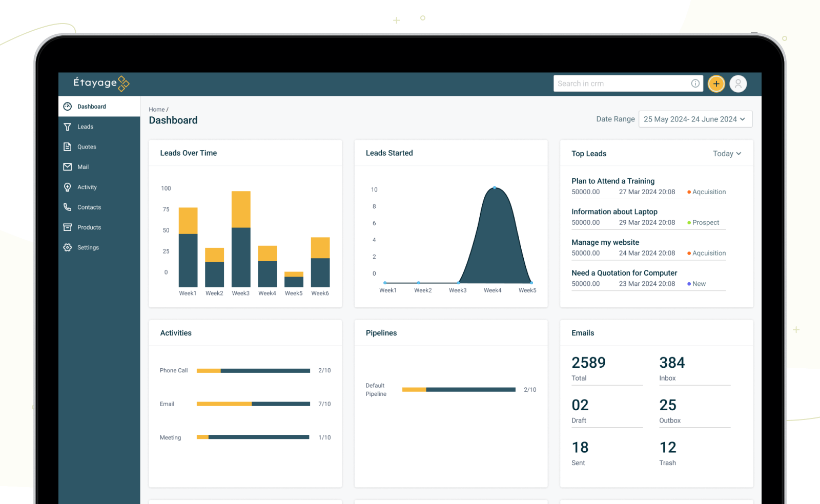Viewport: 820px width, 504px height.
Task: Select the Activity icon in sidebar
Action: pos(68,187)
